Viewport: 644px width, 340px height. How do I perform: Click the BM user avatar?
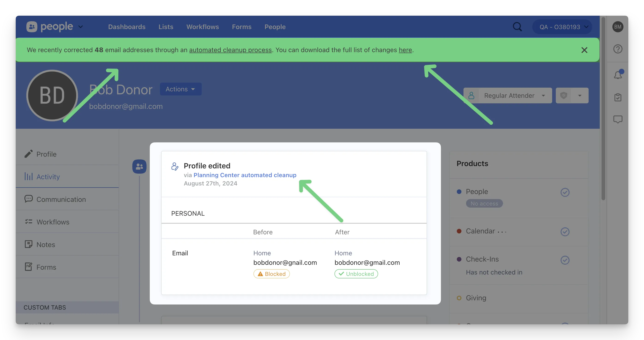pyautogui.click(x=617, y=27)
